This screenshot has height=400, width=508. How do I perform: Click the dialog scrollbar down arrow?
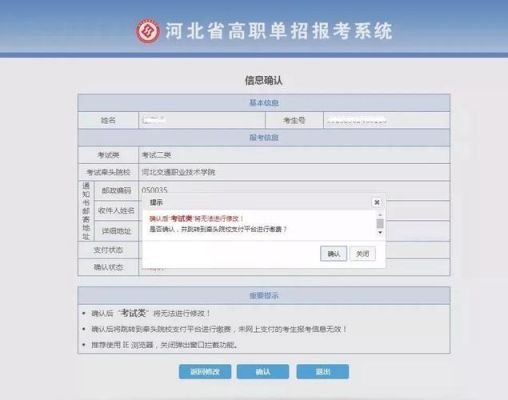380,232
